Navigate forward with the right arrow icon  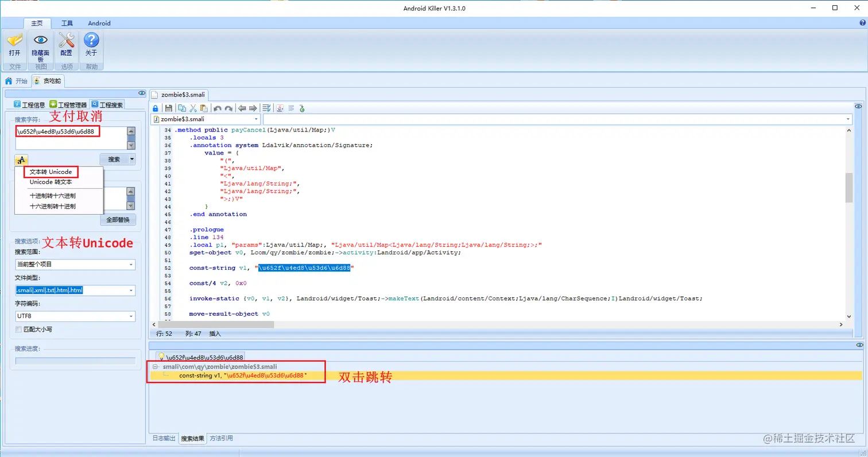click(253, 108)
